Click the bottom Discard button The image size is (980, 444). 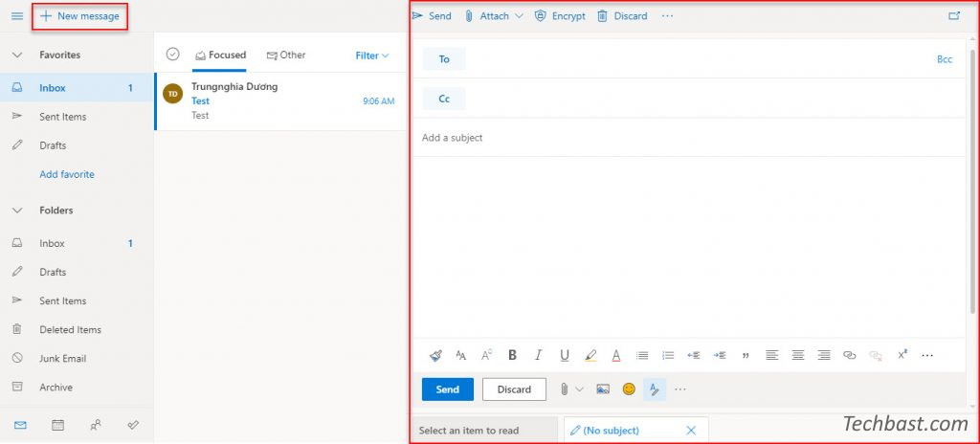click(514, 388)
